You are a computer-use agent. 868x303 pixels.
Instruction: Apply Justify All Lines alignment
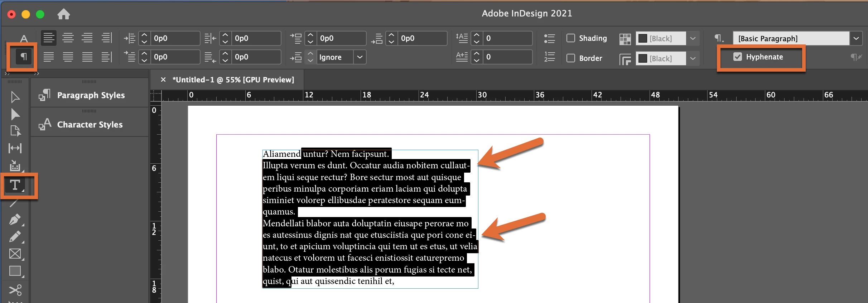pyautogui.click(x=87, y=57)
